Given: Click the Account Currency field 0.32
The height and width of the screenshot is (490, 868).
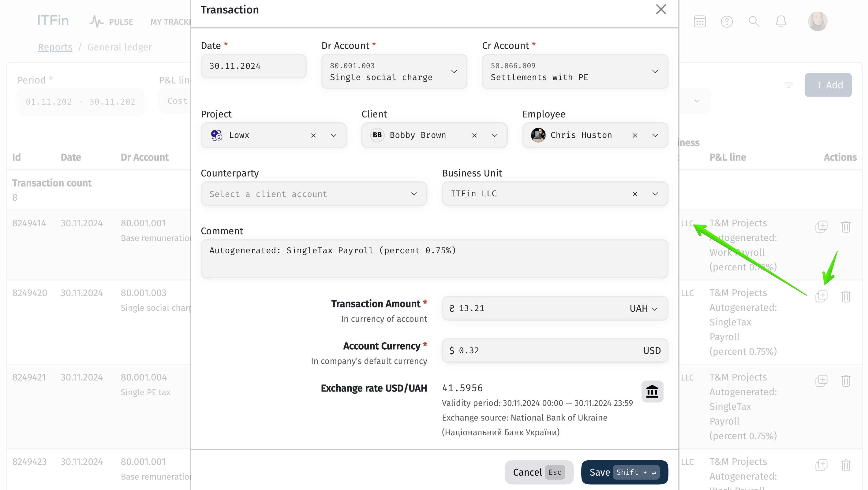Looking at the screenshot, I should (x=555, y=351).
